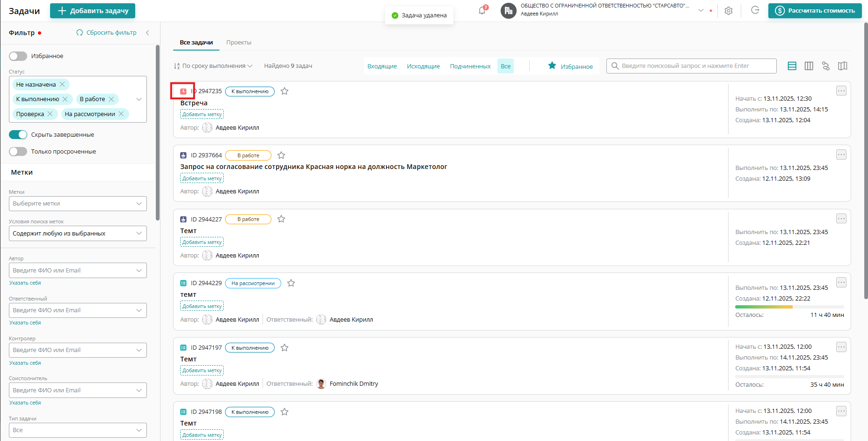The height and width of the screenshot is (441, 868).
Task: Click 'Указать себя' under Автор
Action: 25,283
